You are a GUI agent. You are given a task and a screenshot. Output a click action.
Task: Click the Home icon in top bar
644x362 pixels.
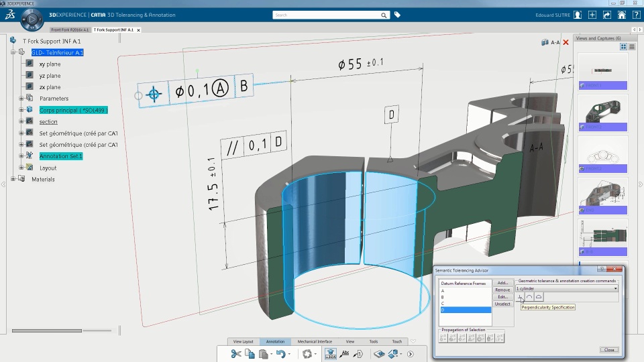(x=622, y=15)
